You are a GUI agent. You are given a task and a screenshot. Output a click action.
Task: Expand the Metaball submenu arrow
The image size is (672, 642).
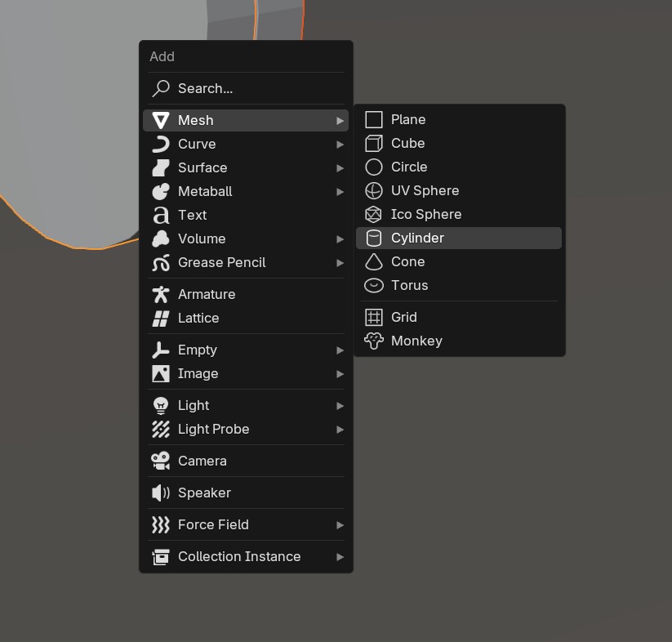click(340, 192)
